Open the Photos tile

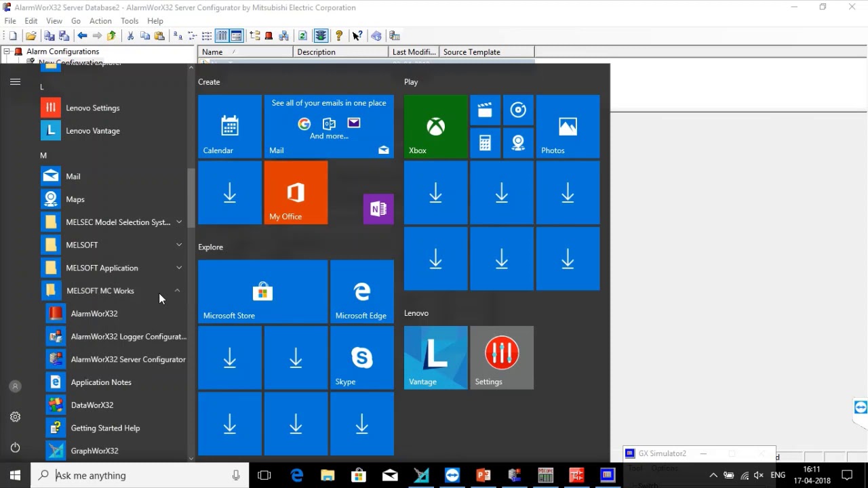click(568, 127)
